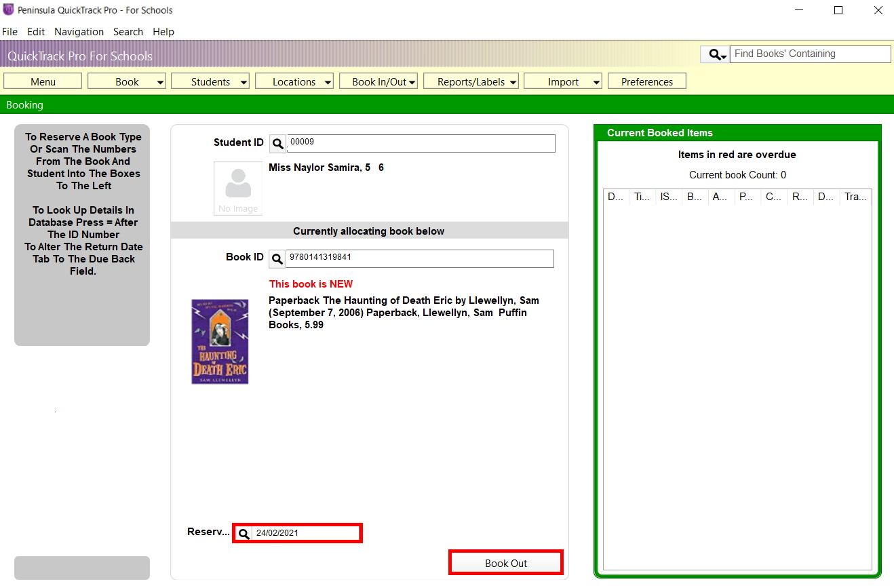The image size is (894, 588).
Task: Open the File menu
Action: [10, 32]
